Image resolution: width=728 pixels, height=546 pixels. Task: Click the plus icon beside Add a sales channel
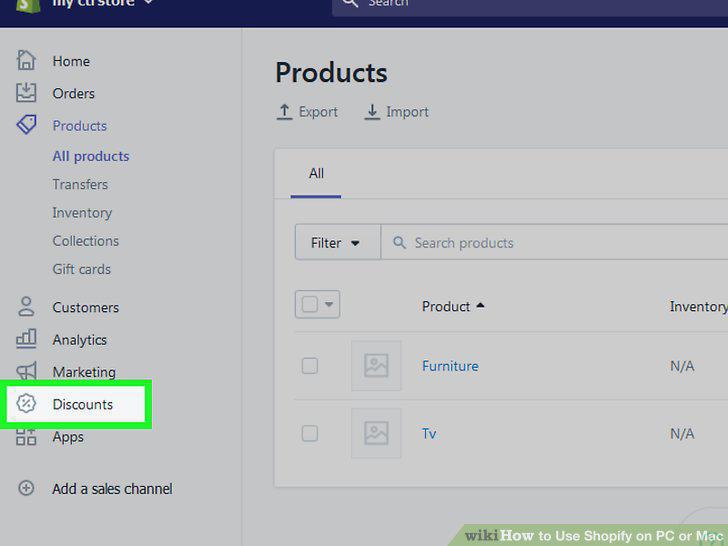point(26,488)
